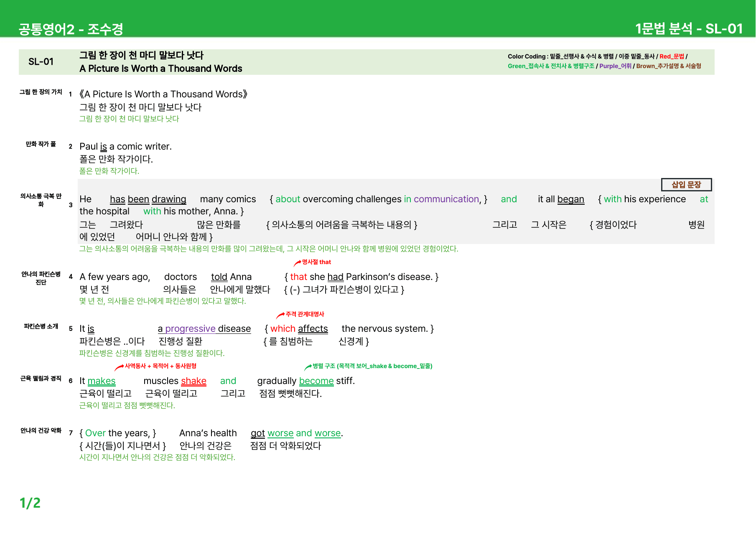Click the green underlined word 'makes'
This screenshot has height=534, width=756.
(102, 381)
